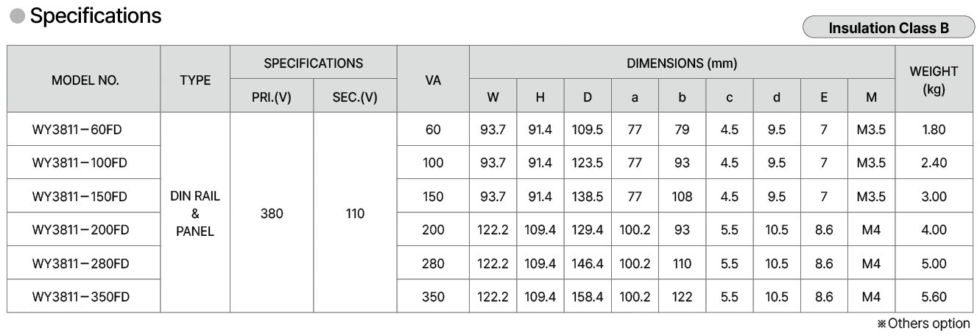
Task: Click the Others option footnote text
Action: pos(923,323)
